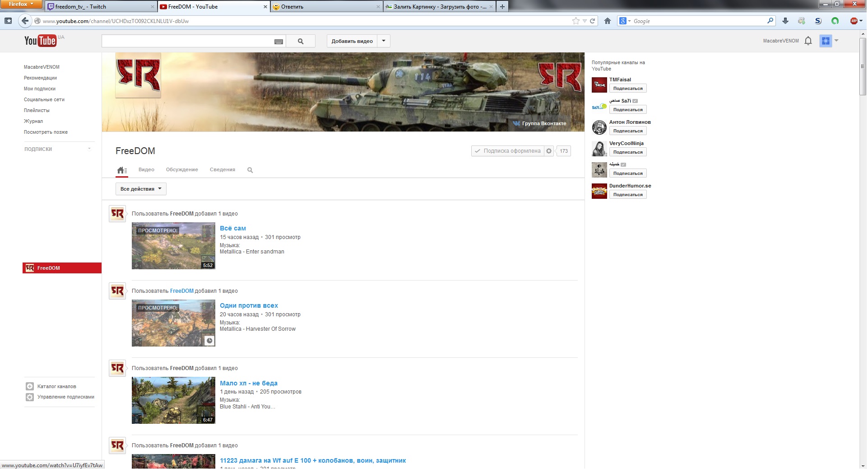868x469 pixels.
Task: Click Управление подписками link
Action: (x=66, y=397)
